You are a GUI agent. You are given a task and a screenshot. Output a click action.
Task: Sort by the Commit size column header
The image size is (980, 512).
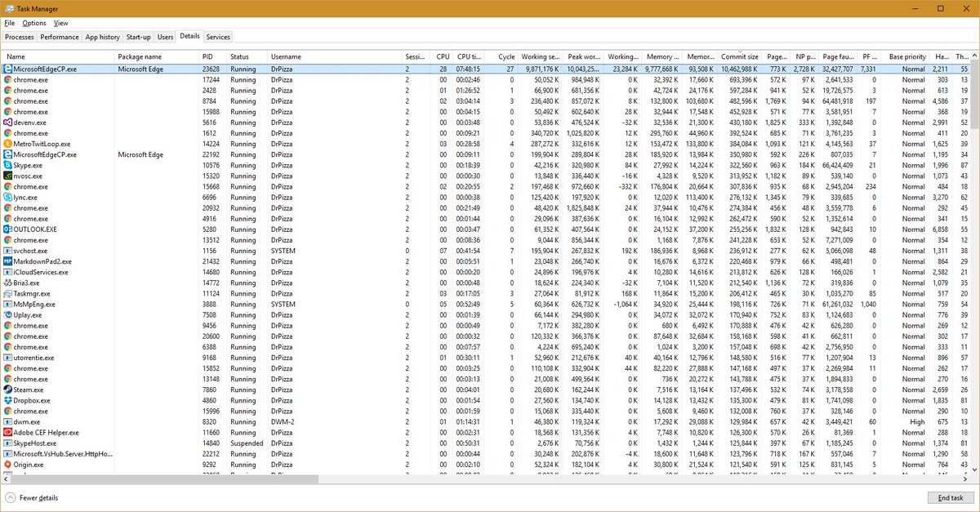point(740,56)
